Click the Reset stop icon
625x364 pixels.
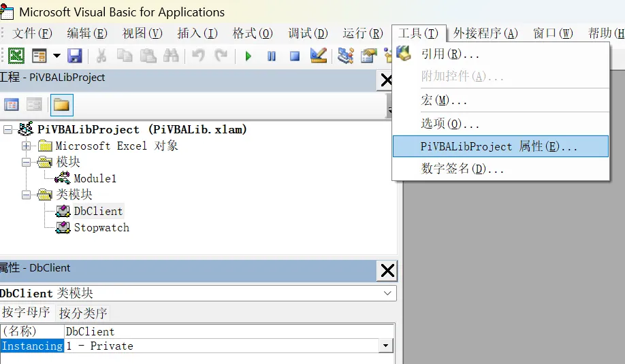[x=295, y=56]
